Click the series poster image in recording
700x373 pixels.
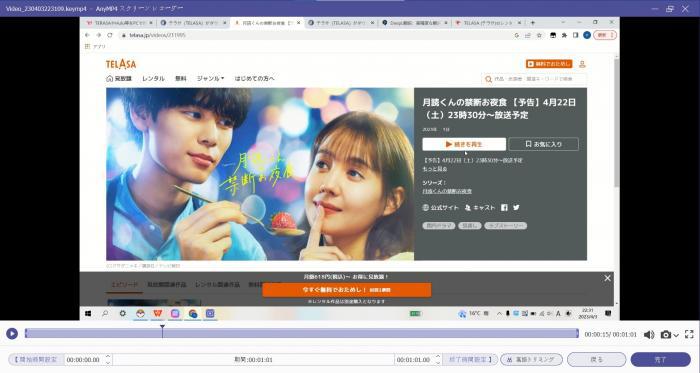(x=260, y=174)
